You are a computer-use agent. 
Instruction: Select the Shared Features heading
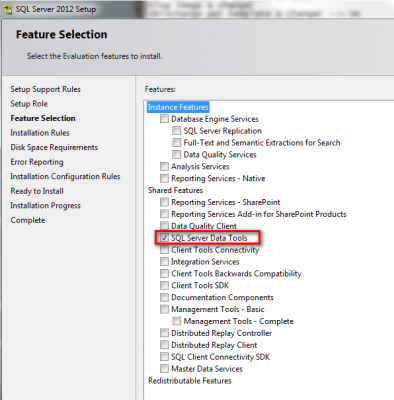[x=175, y=190]
